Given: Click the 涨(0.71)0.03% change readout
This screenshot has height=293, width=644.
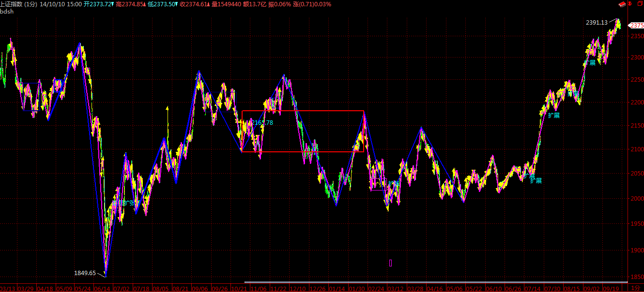Looking at the screenshot, I should click(310, 4).
